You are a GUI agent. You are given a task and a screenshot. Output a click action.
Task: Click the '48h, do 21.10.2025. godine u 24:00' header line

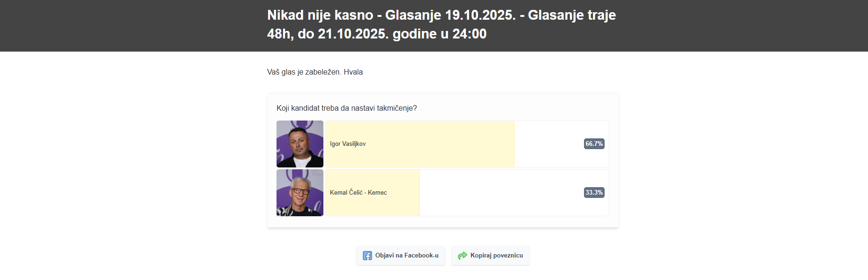[x=377, y=34]
